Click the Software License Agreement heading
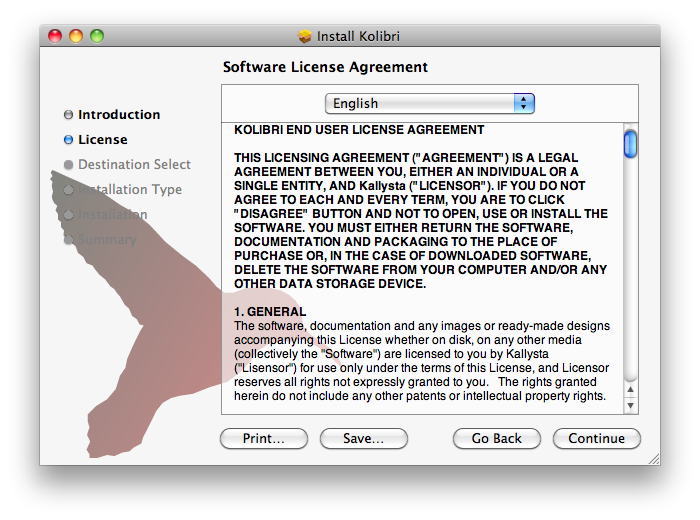 [325, 67]
